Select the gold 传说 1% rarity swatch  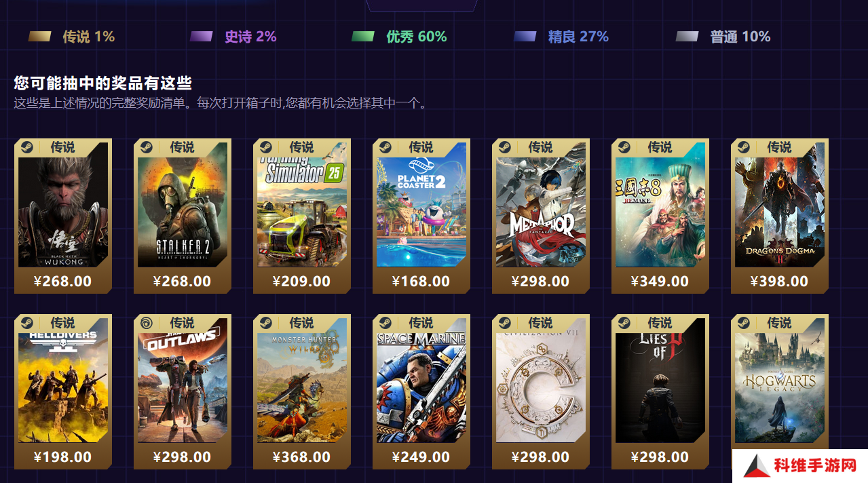coord(39,37)
